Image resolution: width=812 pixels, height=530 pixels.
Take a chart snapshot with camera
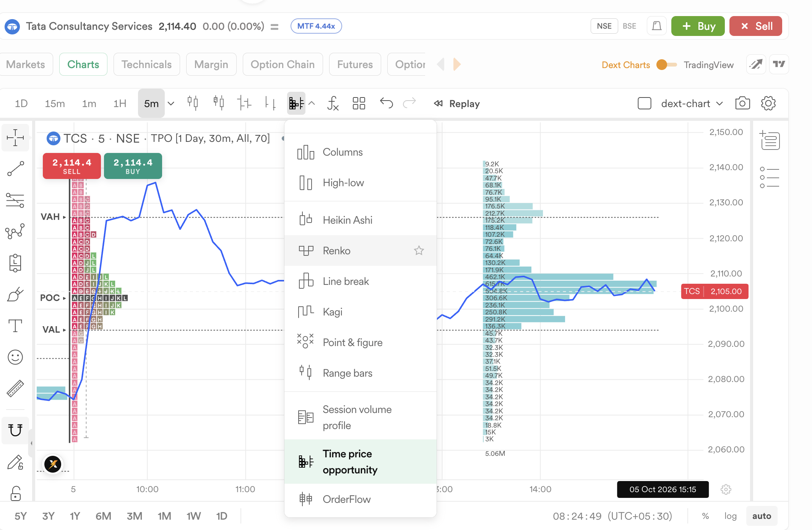click(x=742, y=103)
